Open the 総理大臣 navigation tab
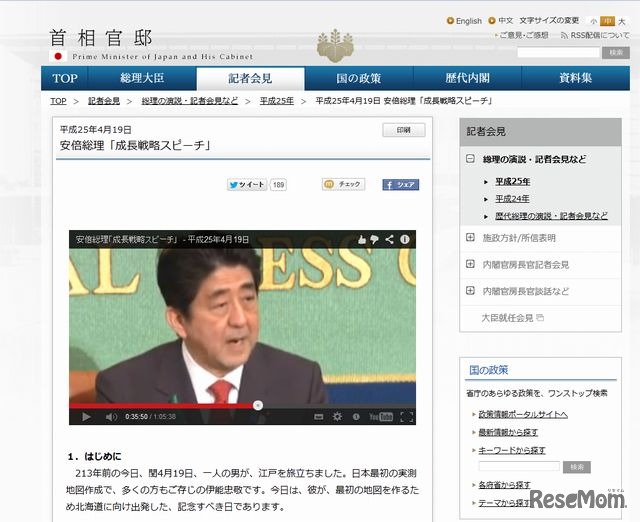The image size is (640, 522). [x=142, y=78]
